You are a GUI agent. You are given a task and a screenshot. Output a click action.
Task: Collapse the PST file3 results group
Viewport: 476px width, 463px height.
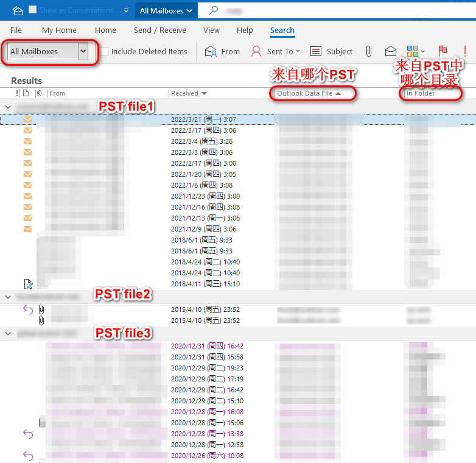coord(7,333)
